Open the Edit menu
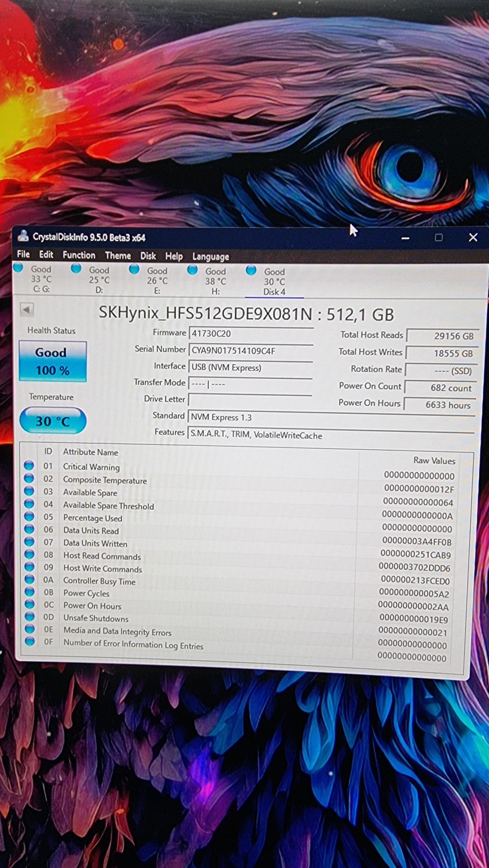Viewport: 489px width, 868px height. [x=46, y=255]
